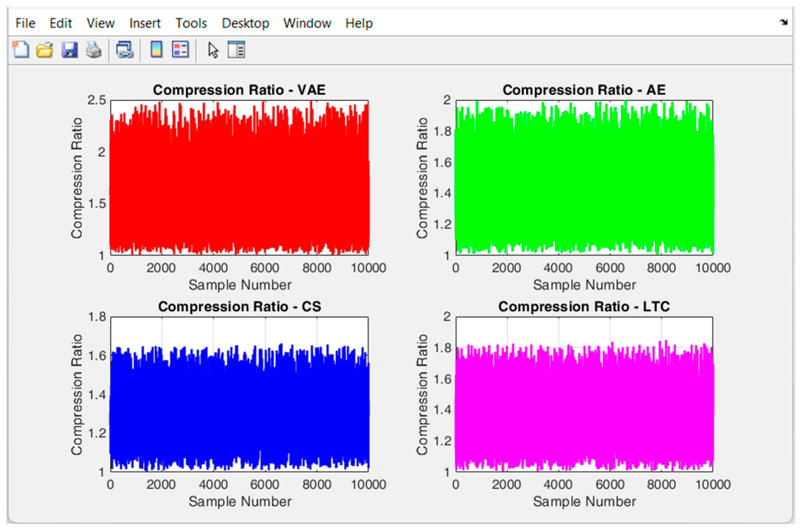This screenshot has width=802, height=532.
Task: Expand the Insert menu
Action: [145, 23]
